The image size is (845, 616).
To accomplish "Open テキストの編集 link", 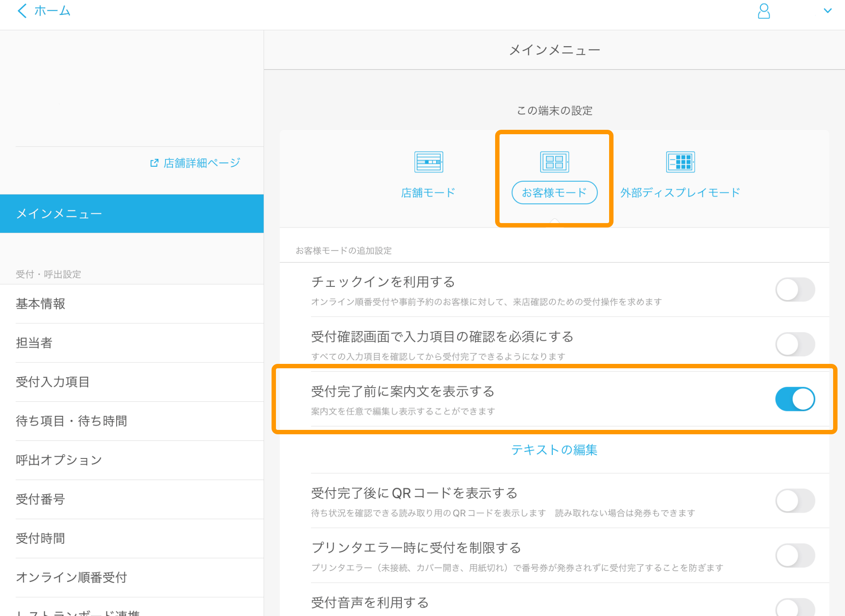I will (x=554, y=450).
